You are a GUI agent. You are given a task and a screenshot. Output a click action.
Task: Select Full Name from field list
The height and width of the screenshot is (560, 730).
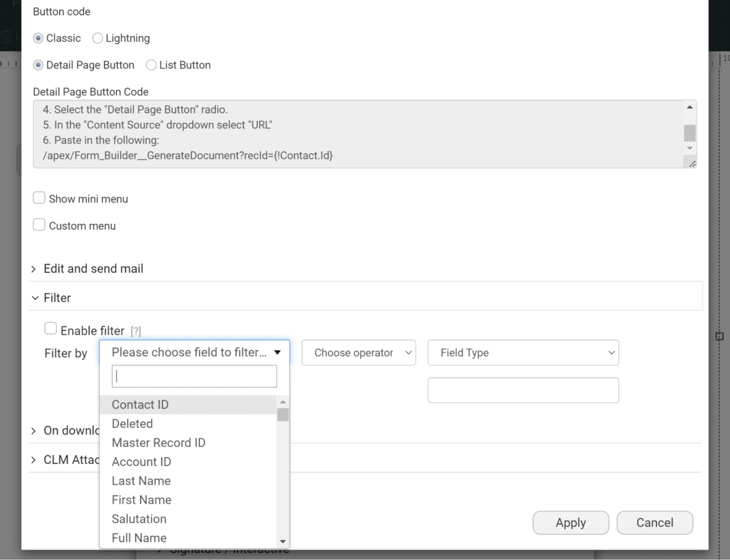point(188,538)
